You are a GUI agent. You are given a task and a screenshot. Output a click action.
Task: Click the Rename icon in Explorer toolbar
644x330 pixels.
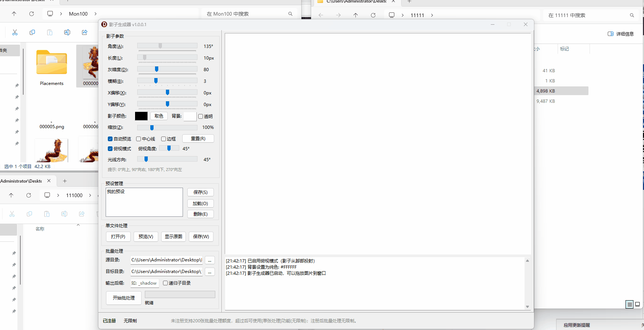[67, 32]
